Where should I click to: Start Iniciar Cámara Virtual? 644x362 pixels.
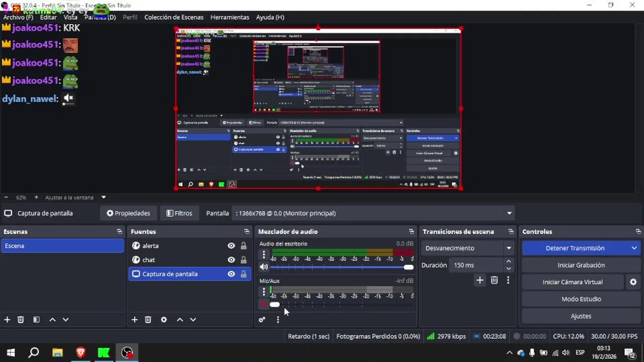[573, 282]
